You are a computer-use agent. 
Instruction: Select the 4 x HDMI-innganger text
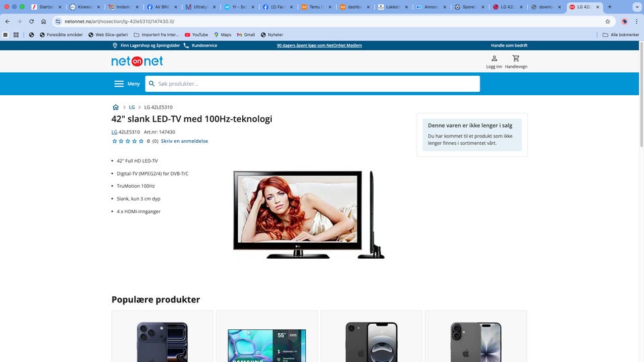[x=138, y=211]
